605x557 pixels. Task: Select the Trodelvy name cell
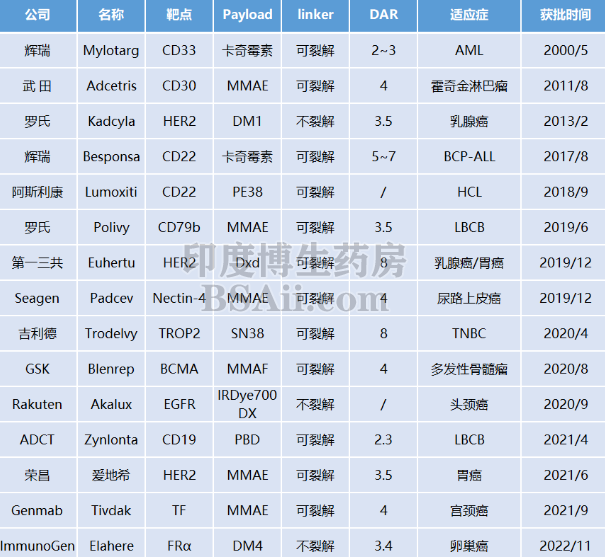pos(111,333)
